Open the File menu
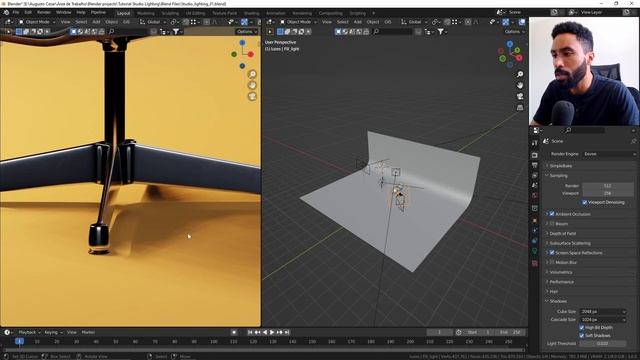 tap(16, 12)
